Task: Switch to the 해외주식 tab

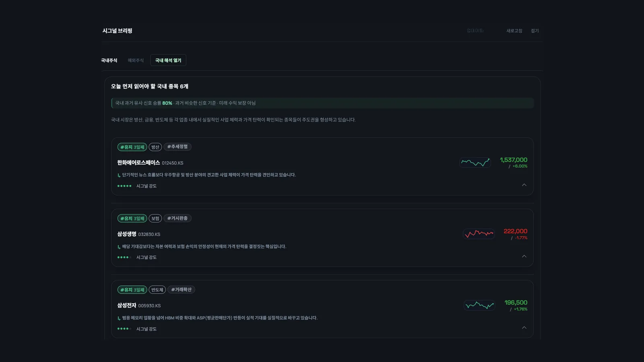Action: 135,60
